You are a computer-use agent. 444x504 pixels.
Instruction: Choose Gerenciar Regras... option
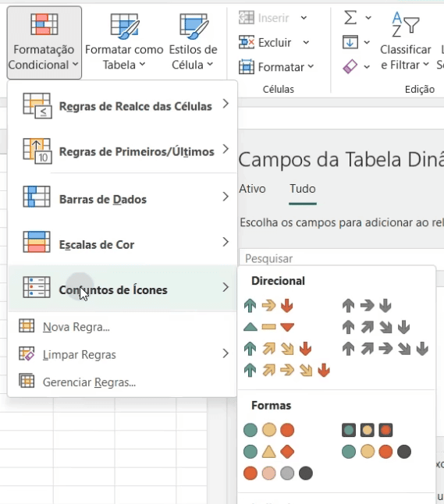(123, 382)
